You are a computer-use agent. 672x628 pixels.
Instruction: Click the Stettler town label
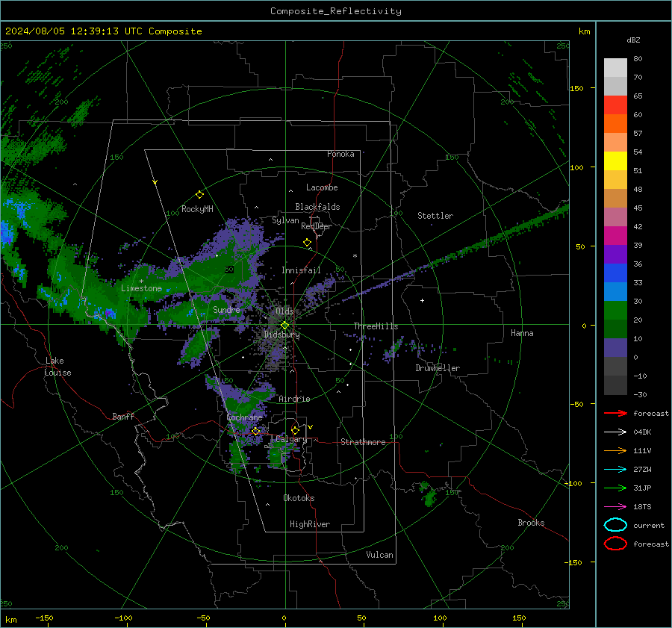(435, 216)
